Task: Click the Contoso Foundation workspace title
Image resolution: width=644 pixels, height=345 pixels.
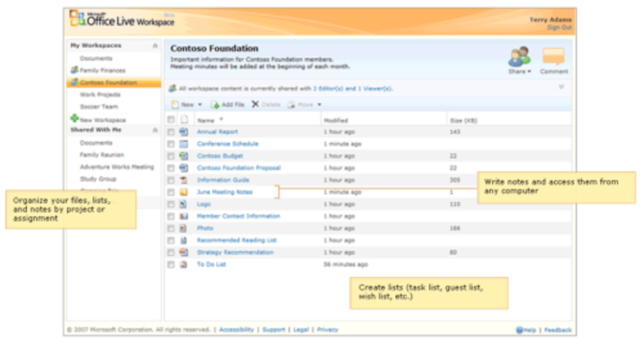Action: (x=215, y=49)
